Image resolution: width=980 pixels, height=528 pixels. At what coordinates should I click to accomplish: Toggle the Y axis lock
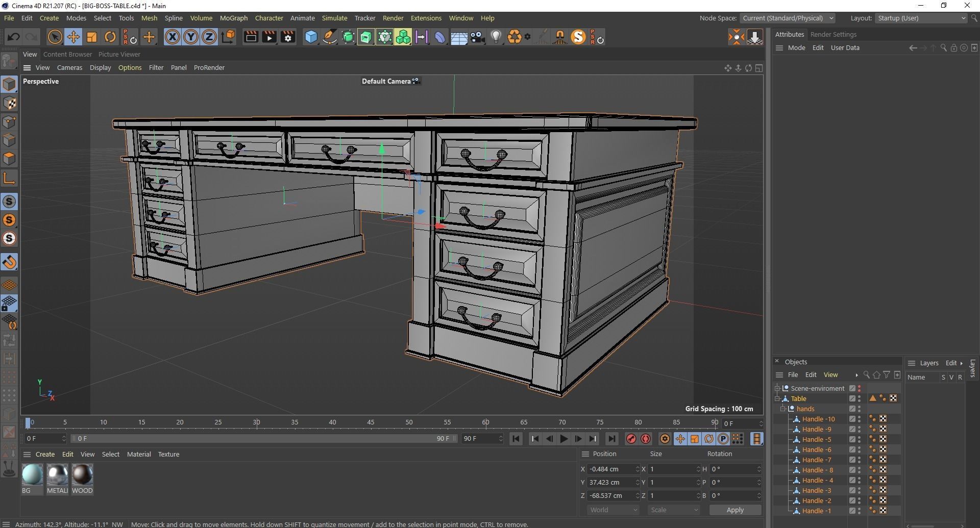pos(191,37)
